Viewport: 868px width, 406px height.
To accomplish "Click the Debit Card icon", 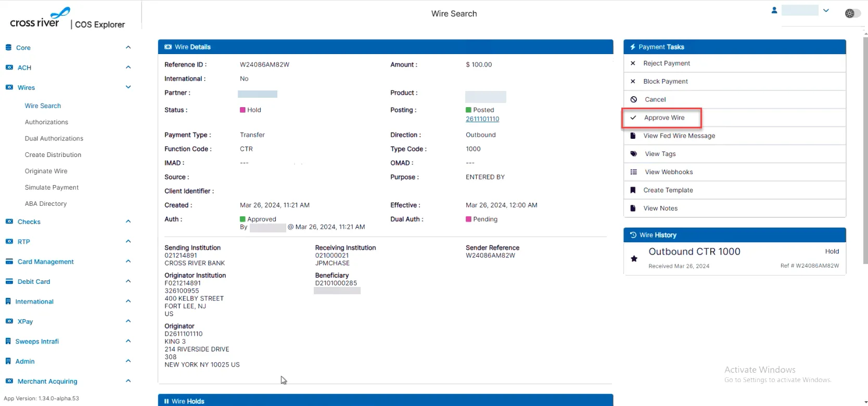I will [x=9, y=282].
